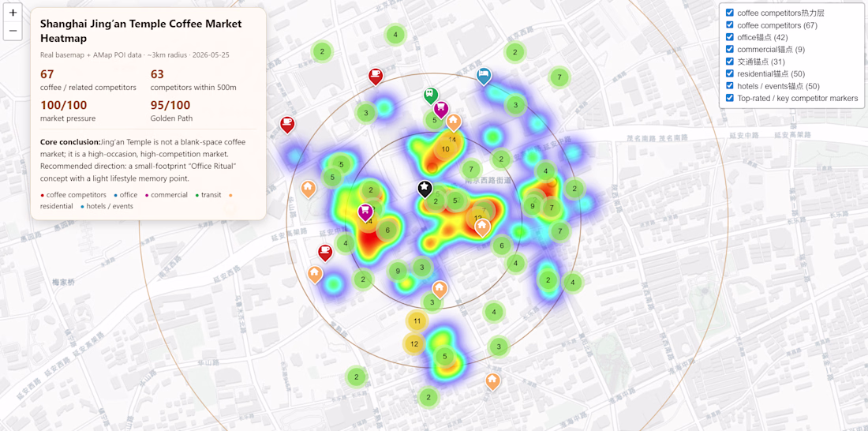Click the 'Core conclusion:' label
The image size is (868, 431).
[70, 142]
